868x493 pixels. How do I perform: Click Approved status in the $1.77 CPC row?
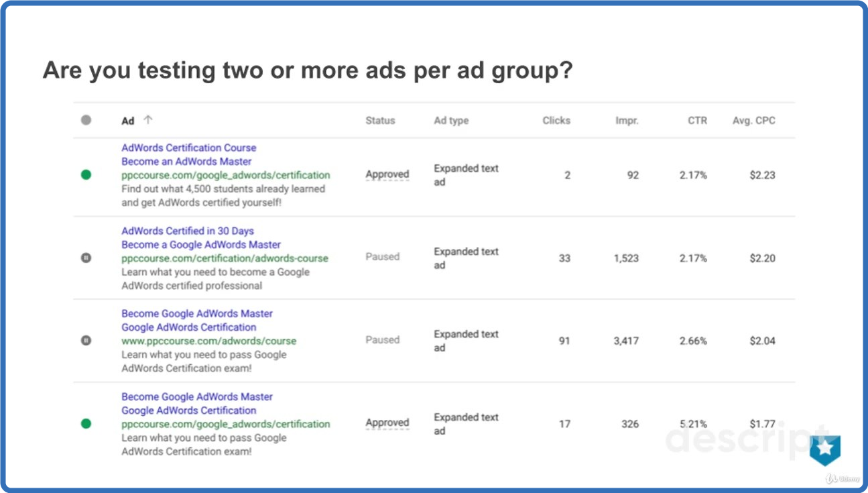tap(387, 423)
